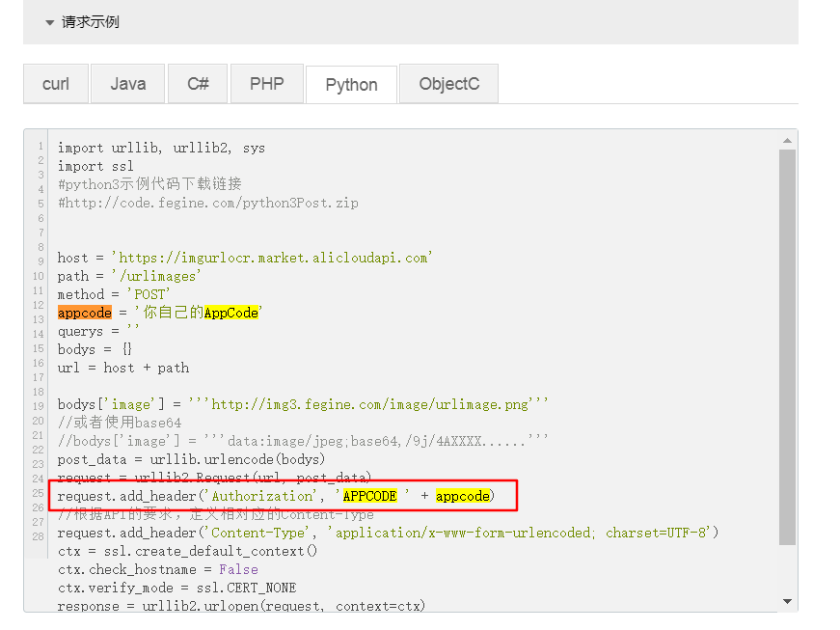Image resolution: width=840 pixels, height=630 pixels.
Task: Click the host URL string imgurlocr.market.alicloudapi.com
Action: 272,258
